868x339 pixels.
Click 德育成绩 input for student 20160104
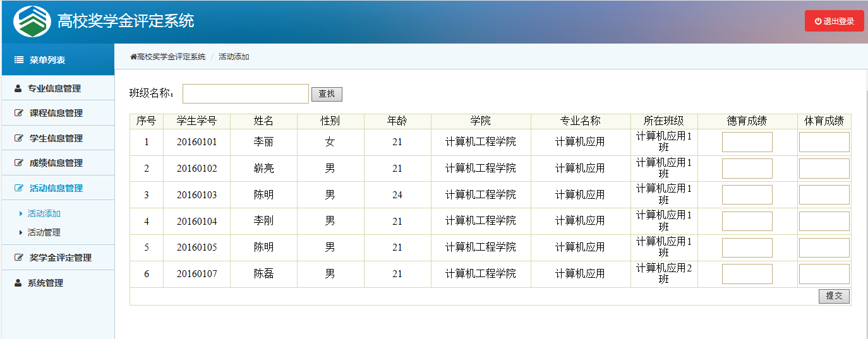click(x=747, y=221)
